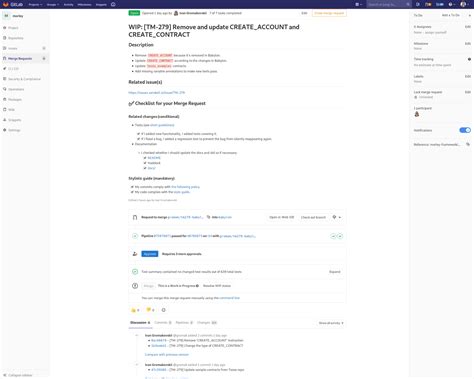Open the related issue TM-279 link
474x379 pixels.
click(156, 93)
